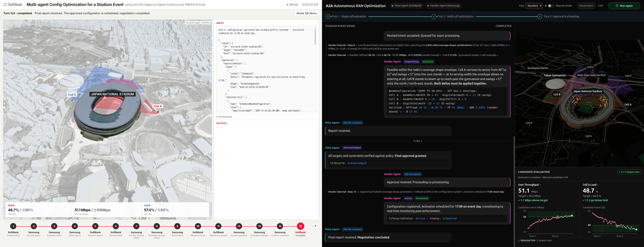Select step 1 Create intent marker
644x247 pixels.
pyautogui.click(x=13, y=226)
